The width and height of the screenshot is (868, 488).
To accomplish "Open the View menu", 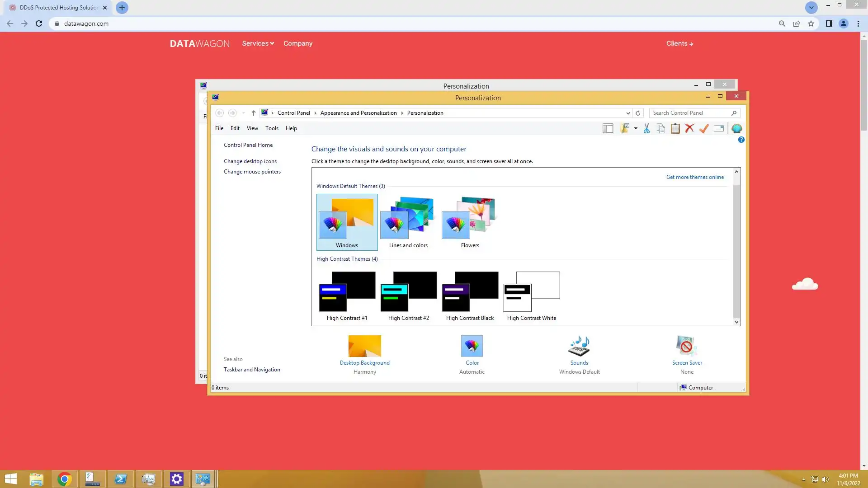I will (252, 128).
